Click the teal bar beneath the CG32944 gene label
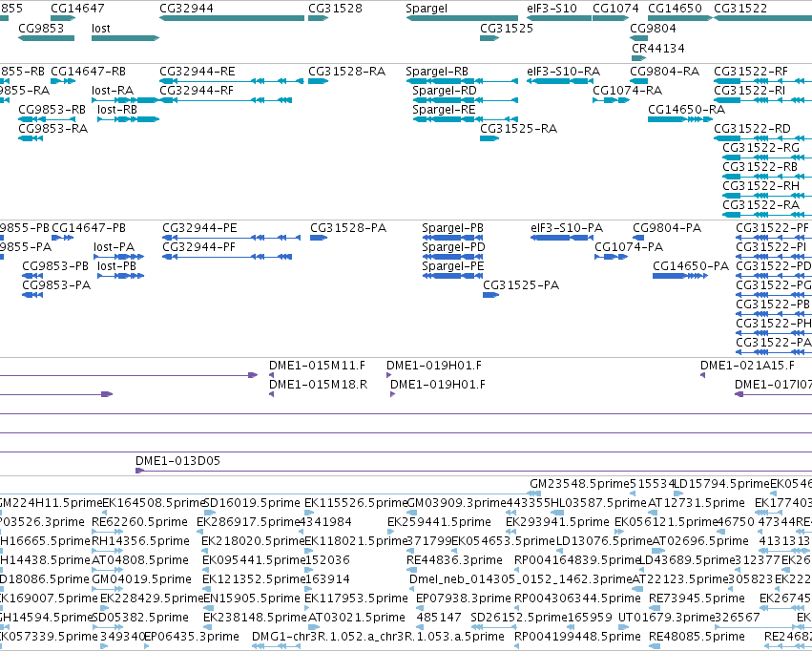The width and height of the screenshot is (812, 651). pos(232,18)
